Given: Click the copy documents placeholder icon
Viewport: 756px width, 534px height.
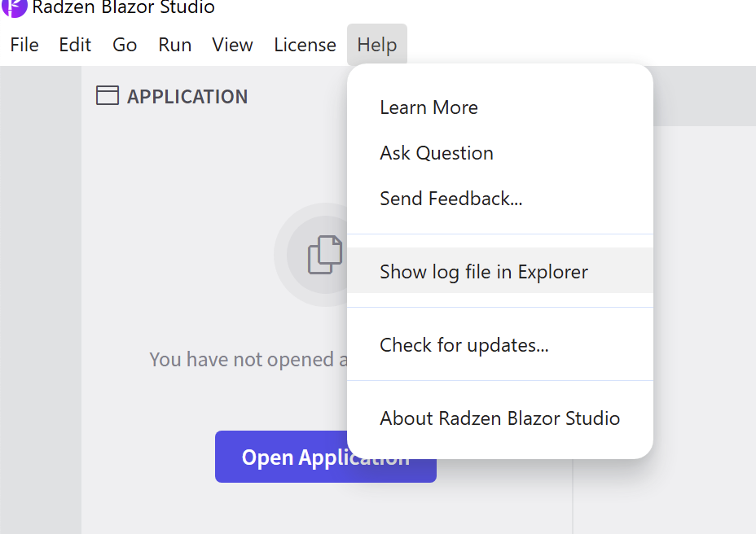Looking at the screenshot, I should [x=324, y=255].
